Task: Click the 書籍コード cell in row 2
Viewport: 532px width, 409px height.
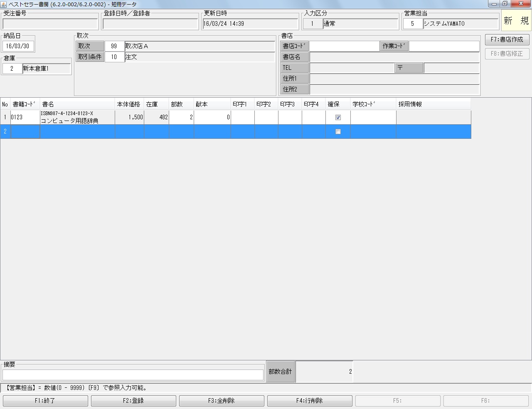Action: coord(25,132)
